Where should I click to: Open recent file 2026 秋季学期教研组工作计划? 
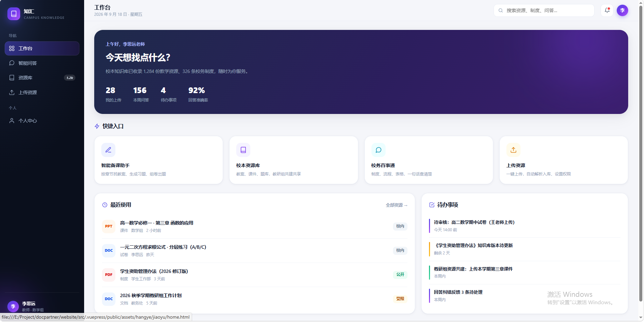tap(255, 299)
